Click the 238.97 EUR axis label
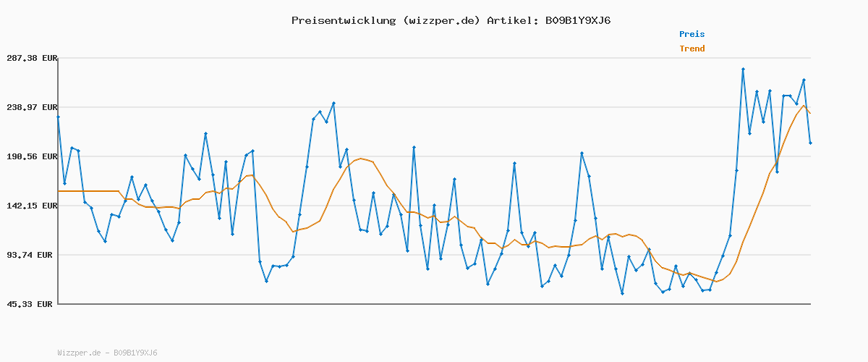Viewport: 868px width, 362px height. [x=30, y=107]
